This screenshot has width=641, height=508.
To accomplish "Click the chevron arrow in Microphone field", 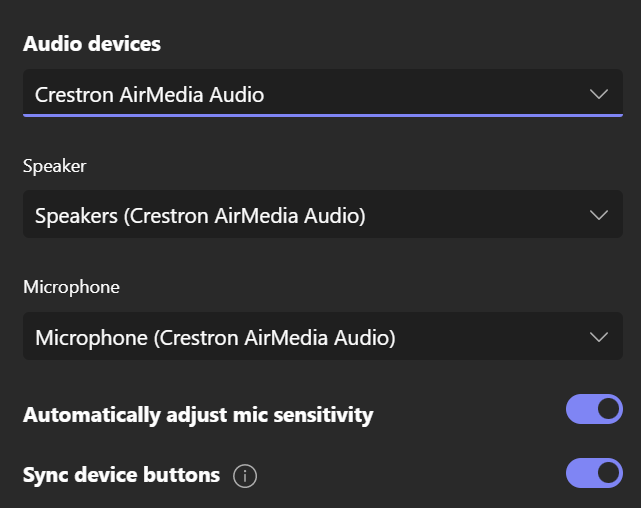I will 599,337.
